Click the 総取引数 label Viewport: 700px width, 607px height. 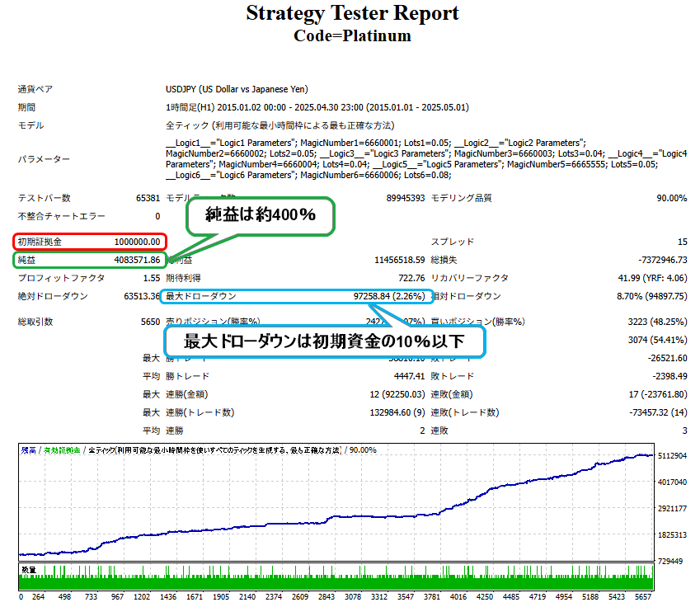tap(35, 322)
